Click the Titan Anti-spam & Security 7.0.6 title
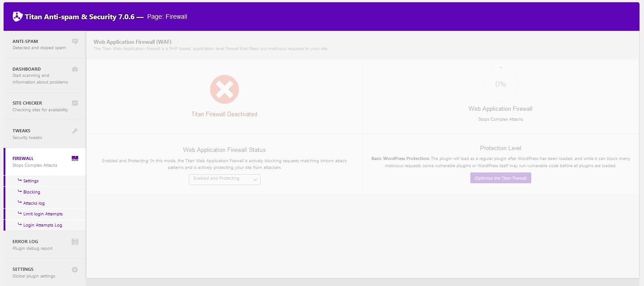Image resolution: width=644 pixels, height=286 pixels. pyautogui.click(x=80, y=17)
